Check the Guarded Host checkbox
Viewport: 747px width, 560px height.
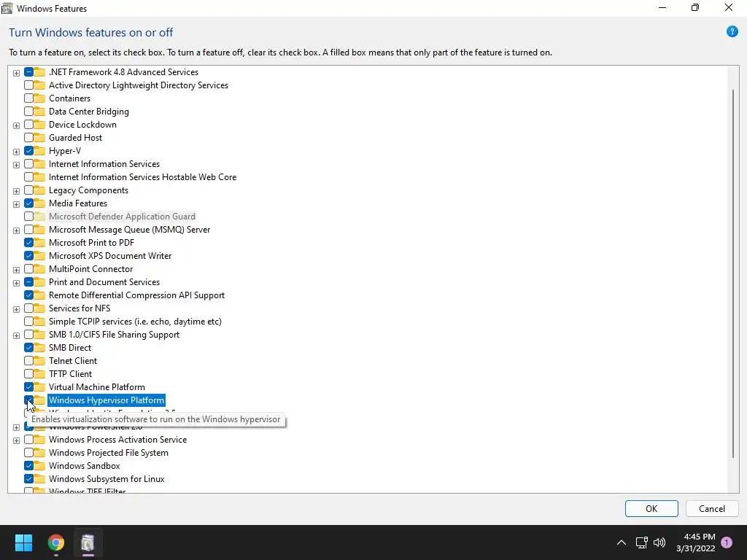click(28, 138)
